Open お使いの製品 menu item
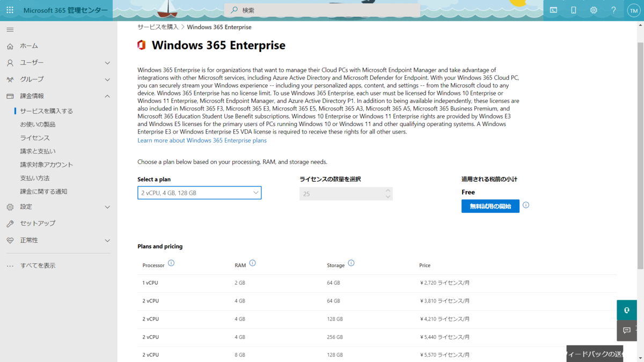The height and width of the screenshot is (362, 644). [x=38, y=124]
